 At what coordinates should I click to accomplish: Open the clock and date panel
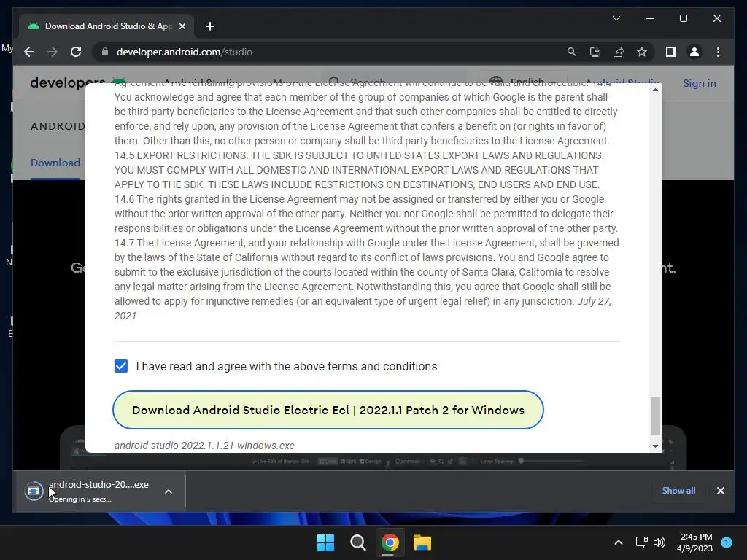[x=694, y=542]
